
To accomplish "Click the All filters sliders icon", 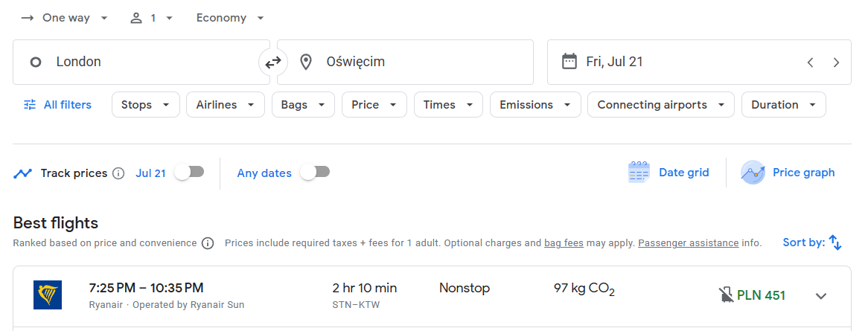I will coord(30,105).
